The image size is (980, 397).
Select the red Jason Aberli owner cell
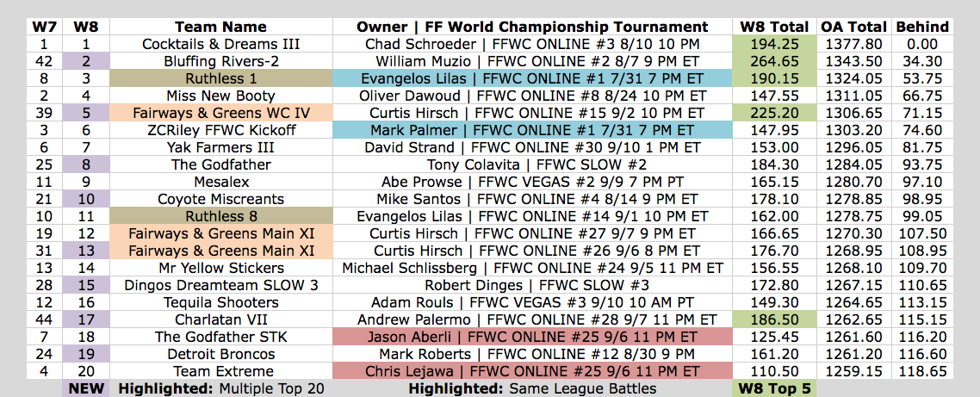pyautogui.click(x=532, y=337)
